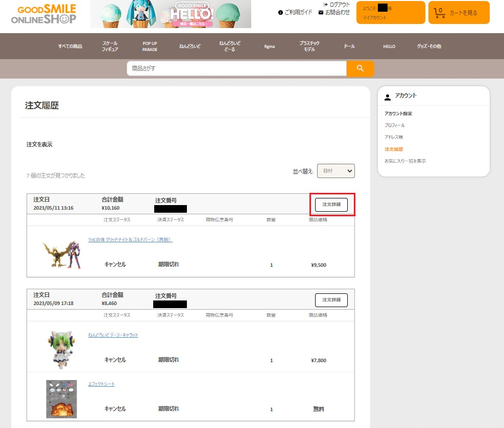This screenshot has width=504, height=428.
Task: Click the アカウント設定 sidebar heading
Action: coord(398,113)
